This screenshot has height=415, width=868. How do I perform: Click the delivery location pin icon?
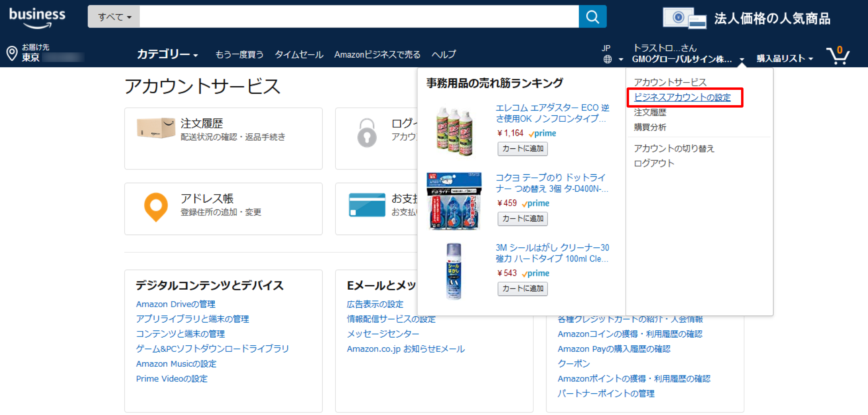12,53
